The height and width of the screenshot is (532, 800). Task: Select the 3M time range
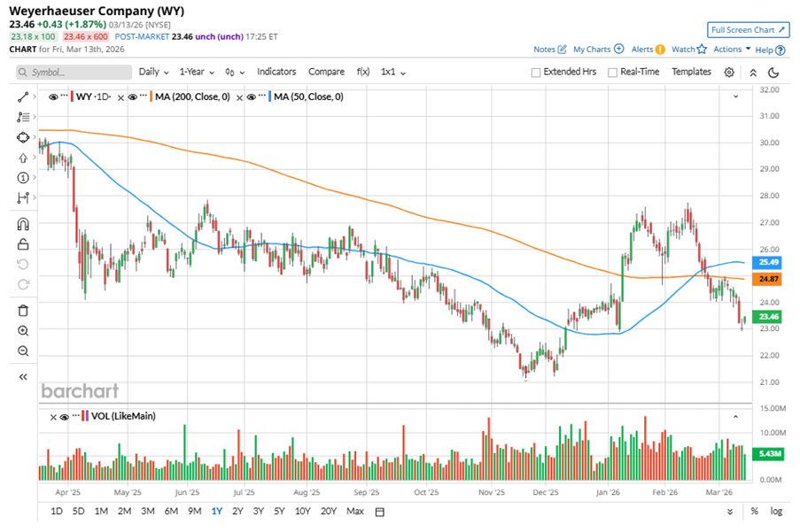(x=147, y=511)
